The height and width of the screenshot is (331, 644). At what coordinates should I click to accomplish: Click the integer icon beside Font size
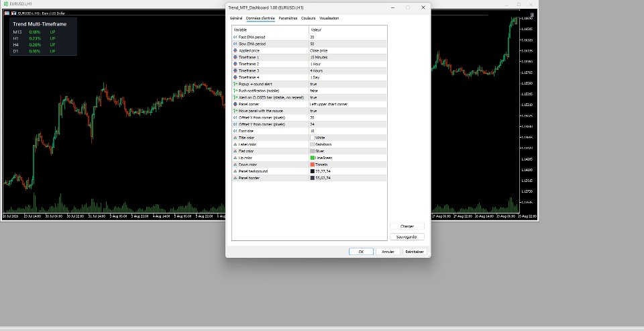click(x=235, y=131)
